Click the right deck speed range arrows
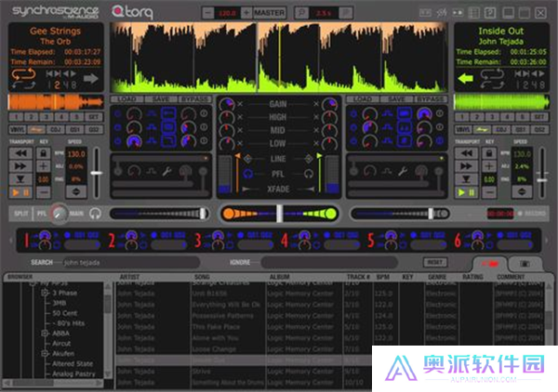The height and width of the screenshot is (392, 558). [x=522, y=192]
